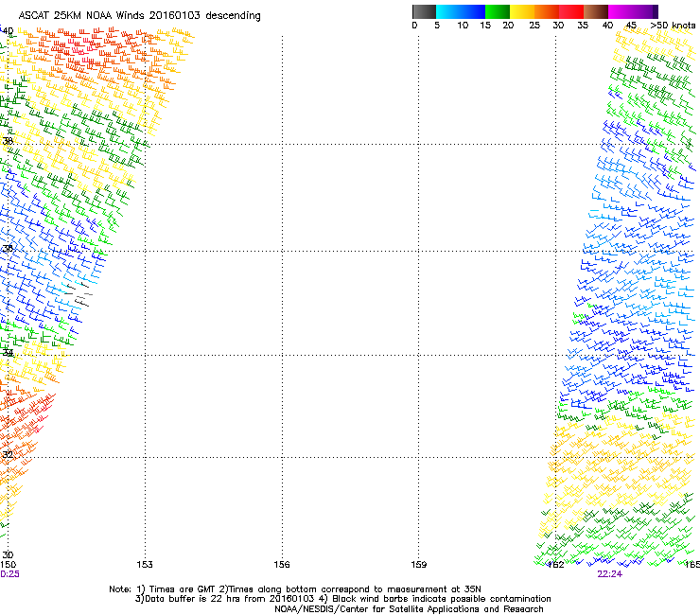Click the 162 longitude axis label

[x=556, y=565]
